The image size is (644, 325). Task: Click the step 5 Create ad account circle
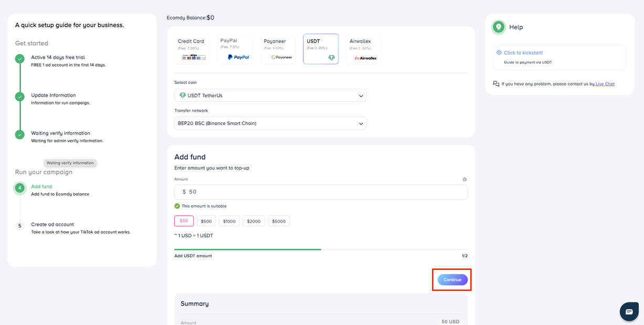click(x=20, y=226)
